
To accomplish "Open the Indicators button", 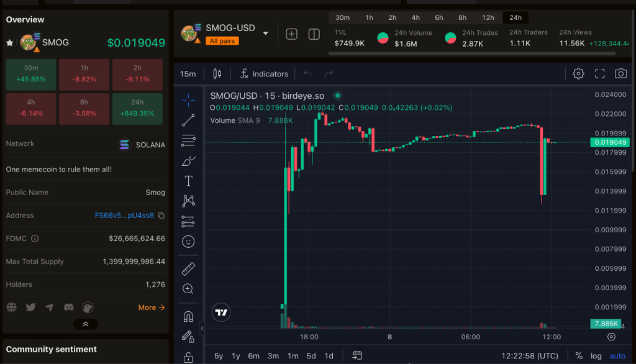I will (264, 74).
